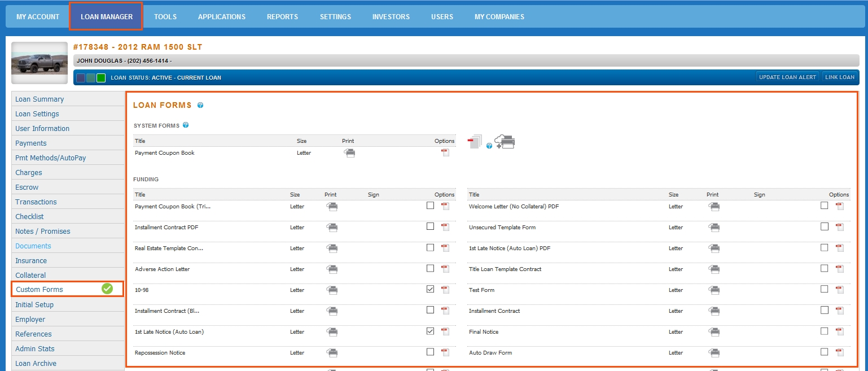
Task: Open Pmt Methods/AutoPay in the sidebar
Action: coord(68,158)
